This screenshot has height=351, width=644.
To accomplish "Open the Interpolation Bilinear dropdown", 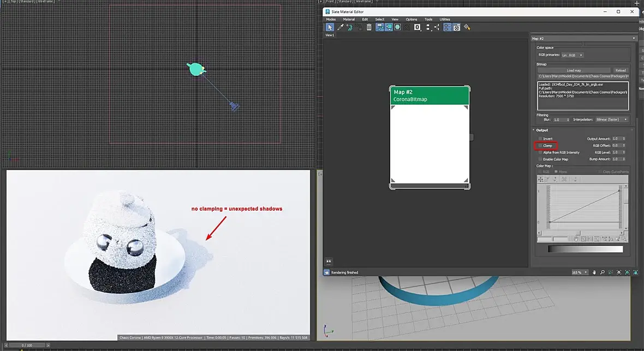I will pyautogui.click(x=611, y=120).
